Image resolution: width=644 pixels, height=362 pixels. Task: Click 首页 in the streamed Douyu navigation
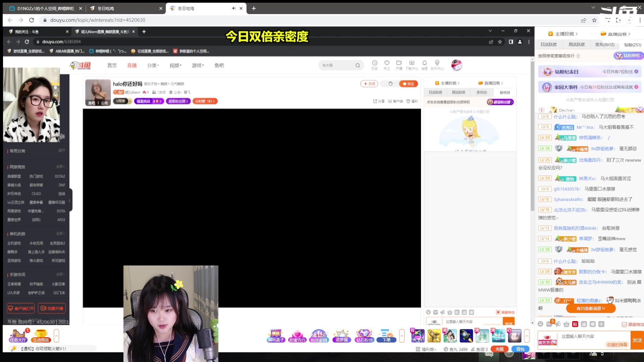(112, 66)
